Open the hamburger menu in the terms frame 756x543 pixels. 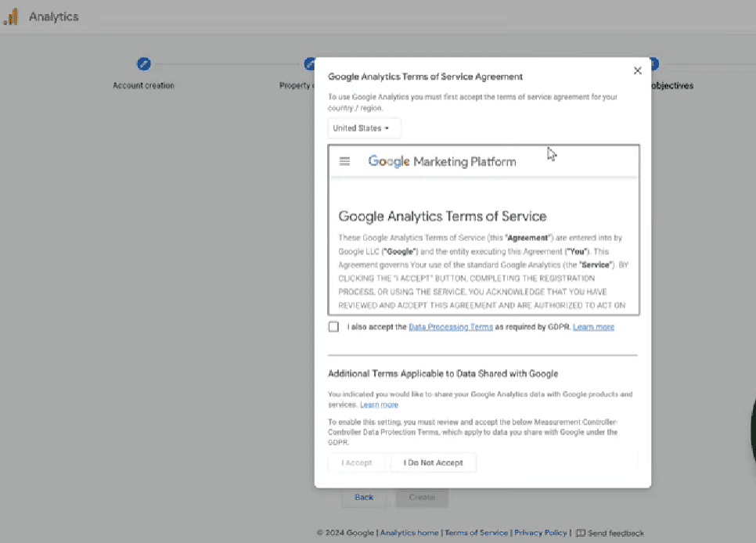pos(344,160)
